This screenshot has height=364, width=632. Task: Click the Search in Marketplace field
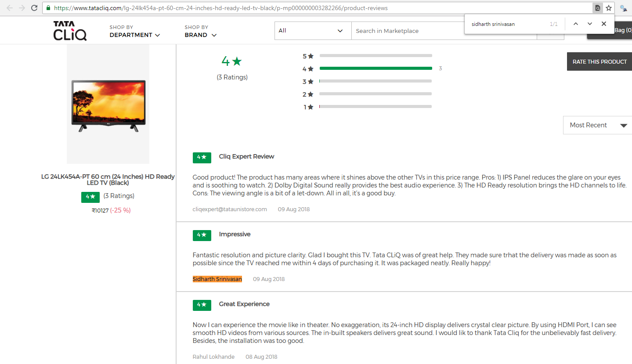click(x=444, y=31)
